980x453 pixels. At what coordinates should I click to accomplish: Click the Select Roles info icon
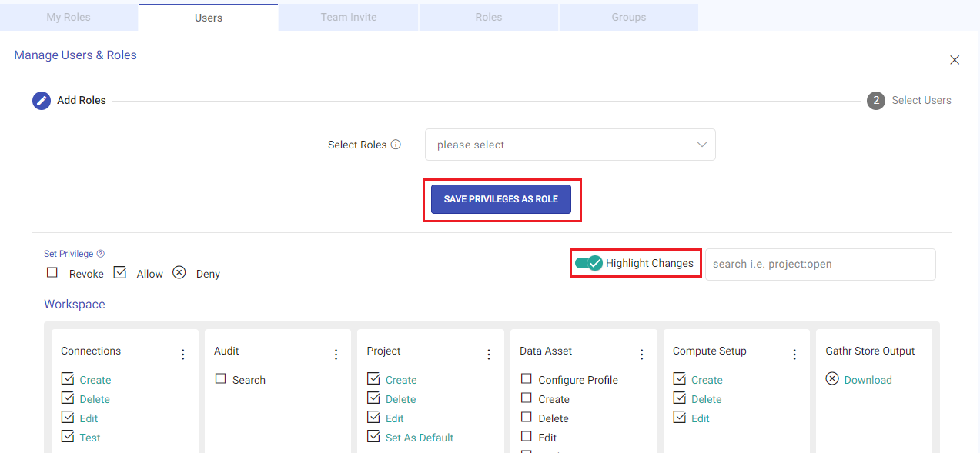(x=396, y=145)
